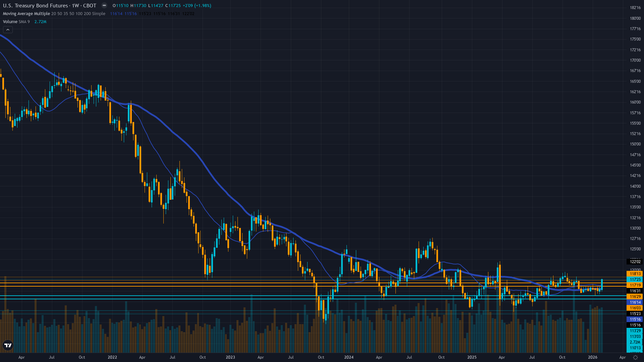Click the 115'23 value in the Moving Average legend

pos(145,14)
